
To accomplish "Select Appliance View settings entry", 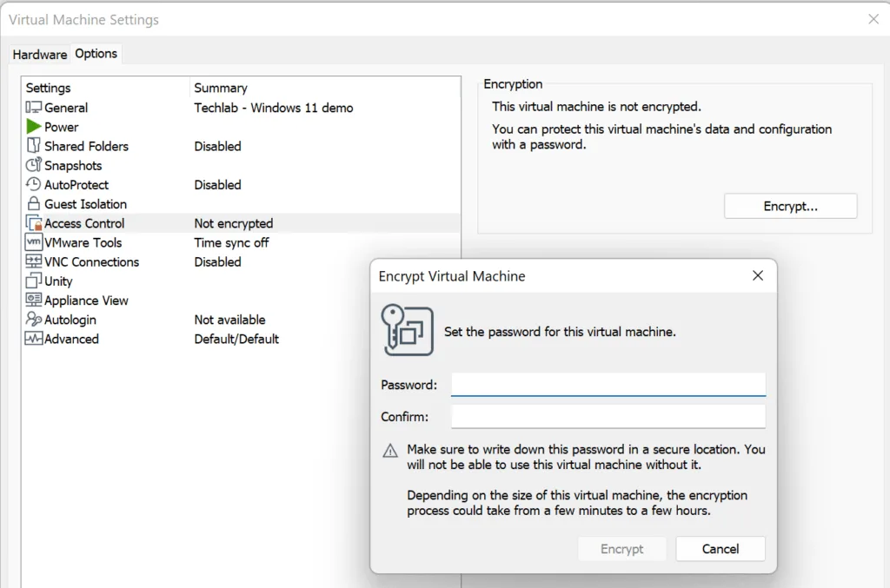I will tap(86, 301).
